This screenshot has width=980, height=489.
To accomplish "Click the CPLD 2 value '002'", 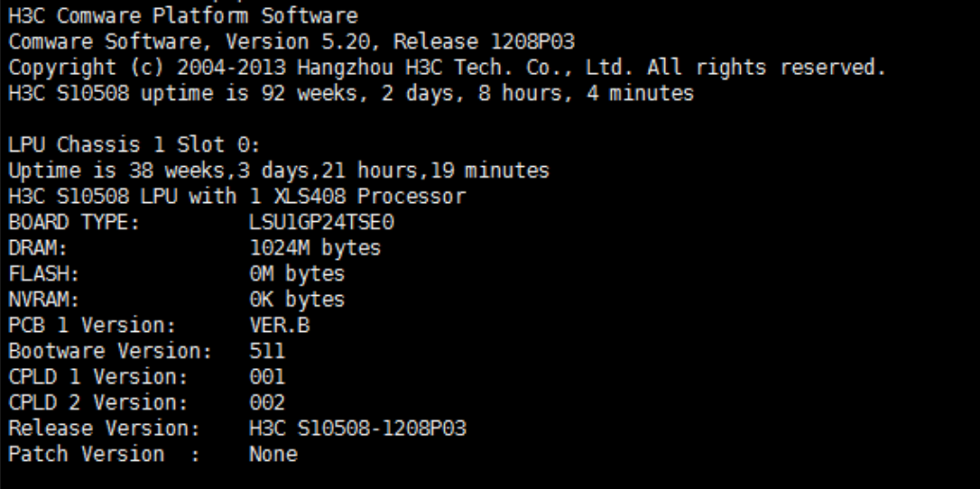I will [x=267, y=402].
